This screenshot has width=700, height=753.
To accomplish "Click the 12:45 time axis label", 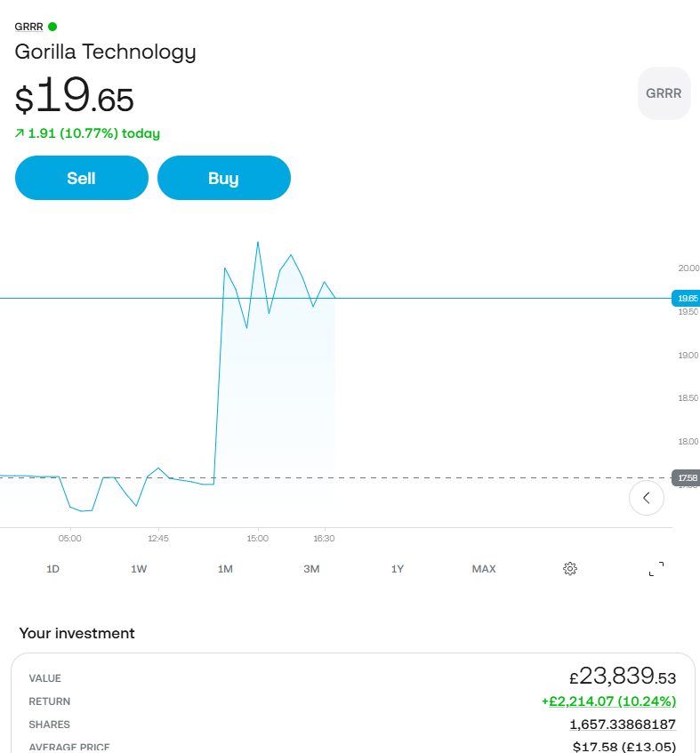I will (x=158, y=539).
